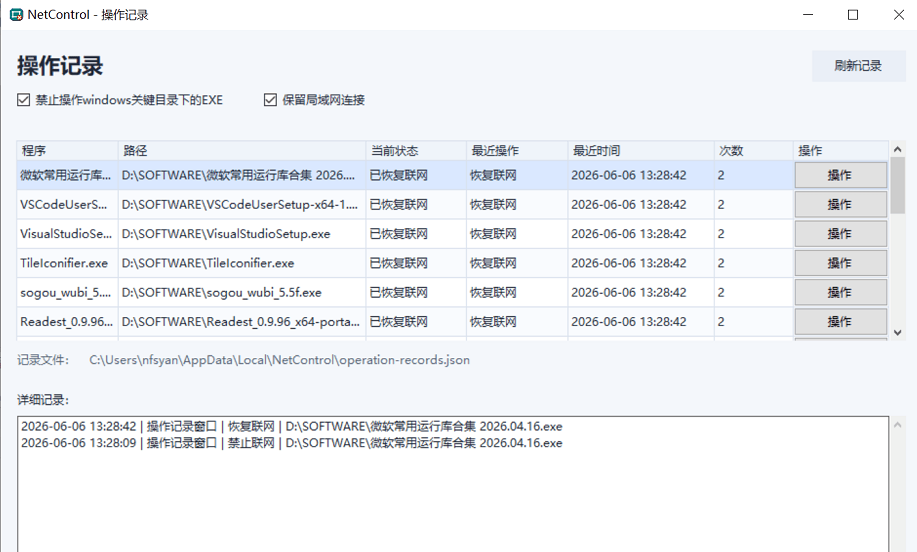The height and width of the screenshot is (552, 917).
Task: Click the NetControl app icon in title bar
Action: 16,15
